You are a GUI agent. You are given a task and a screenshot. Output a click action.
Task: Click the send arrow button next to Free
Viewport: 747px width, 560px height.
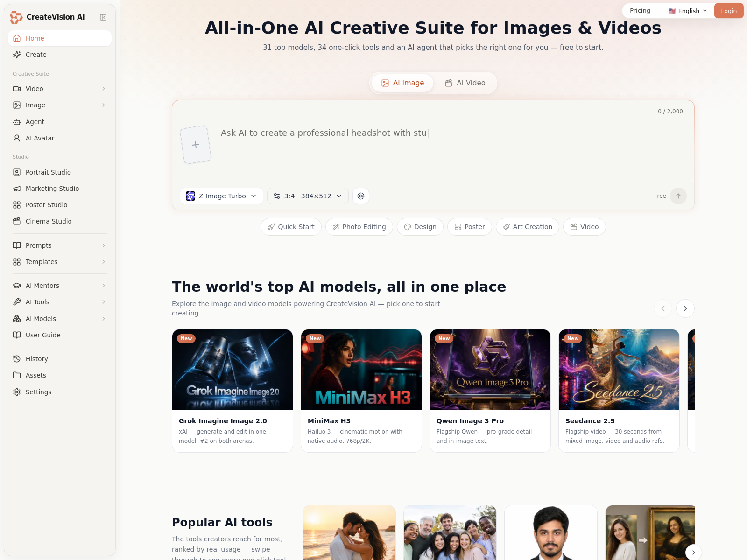(x=678, y=196)
